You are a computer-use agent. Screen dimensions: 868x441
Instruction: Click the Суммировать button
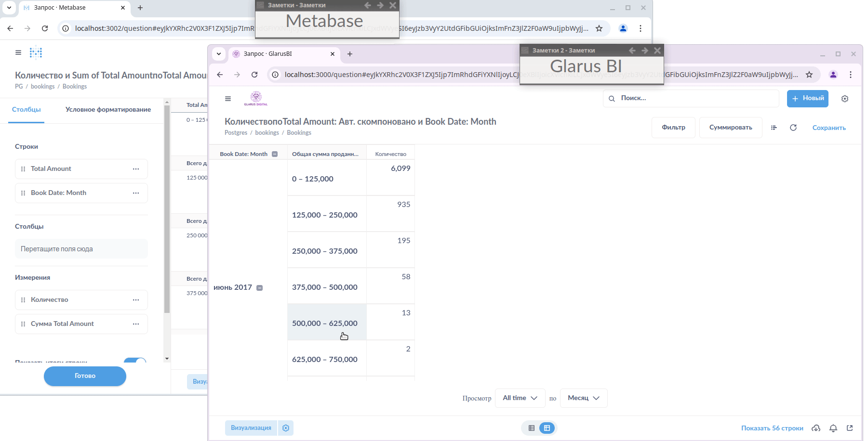(730, 128)
